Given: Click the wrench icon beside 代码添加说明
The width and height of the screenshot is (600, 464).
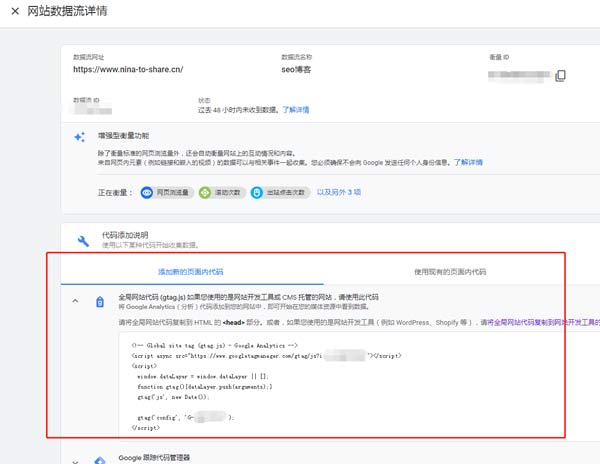Looking at the screenshot, I should pos(83,241).
